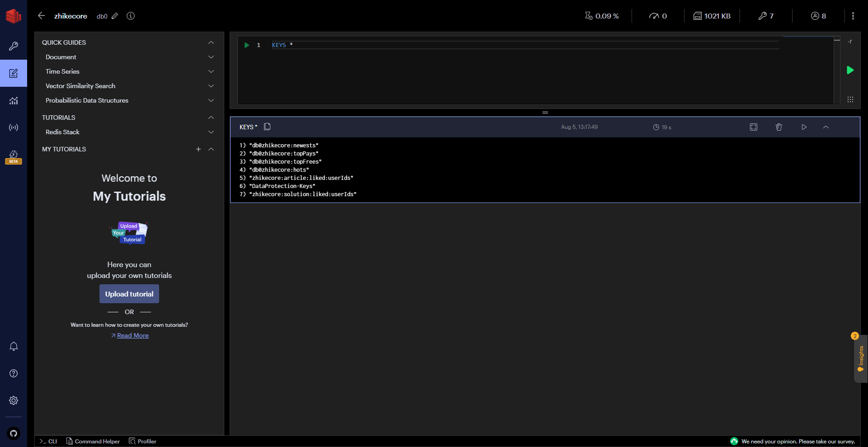The width and height of the screenshot is (868, 447).
Task: Click result "db0zhikecore:topPays"
Action: point(283,154)
